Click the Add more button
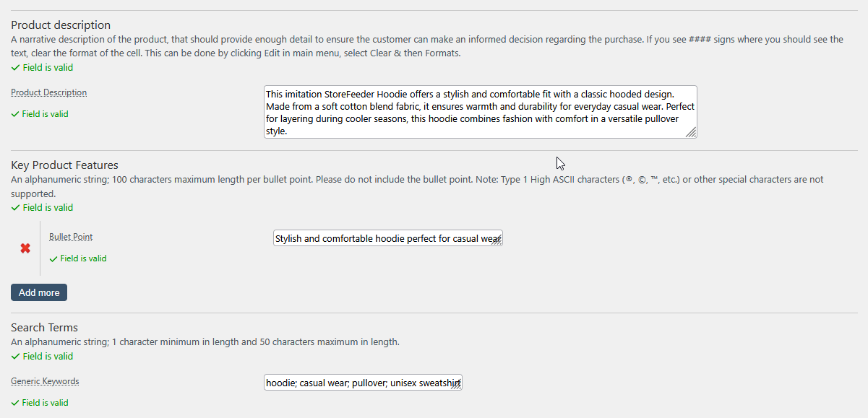The width and height of the screenshot is (868, 418). [x=39, y=292]
